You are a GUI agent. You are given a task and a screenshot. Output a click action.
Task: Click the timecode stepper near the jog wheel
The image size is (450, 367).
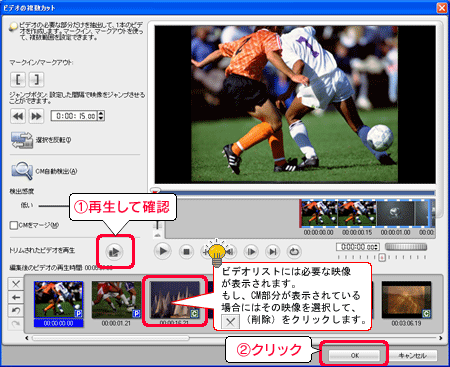coord(377,247)
